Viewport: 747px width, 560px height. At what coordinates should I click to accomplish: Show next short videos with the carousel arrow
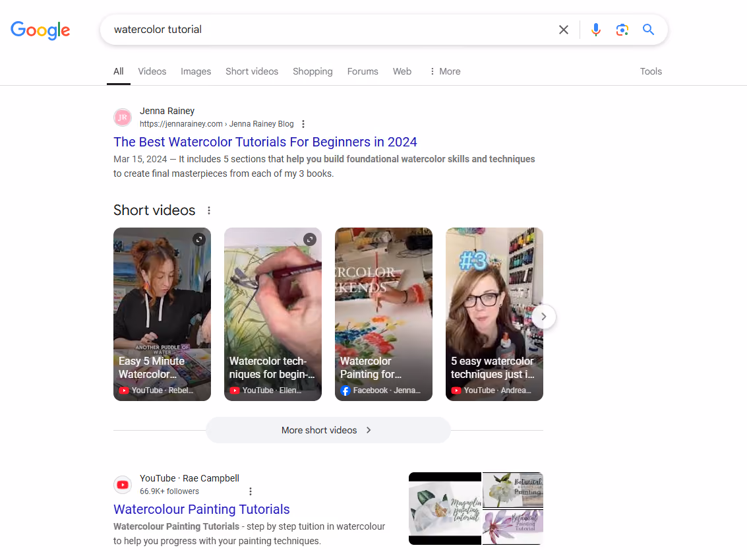tap(543, 317)
